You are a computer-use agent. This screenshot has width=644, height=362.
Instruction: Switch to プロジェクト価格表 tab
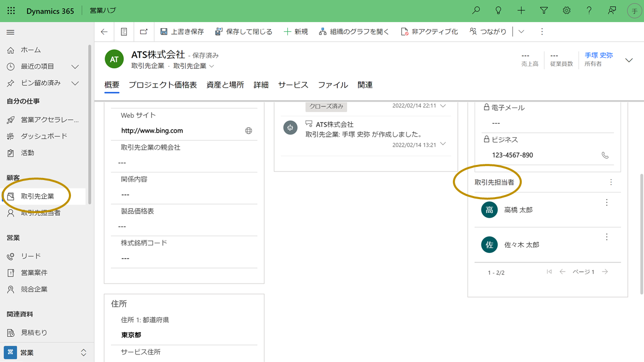pos(163,85)
